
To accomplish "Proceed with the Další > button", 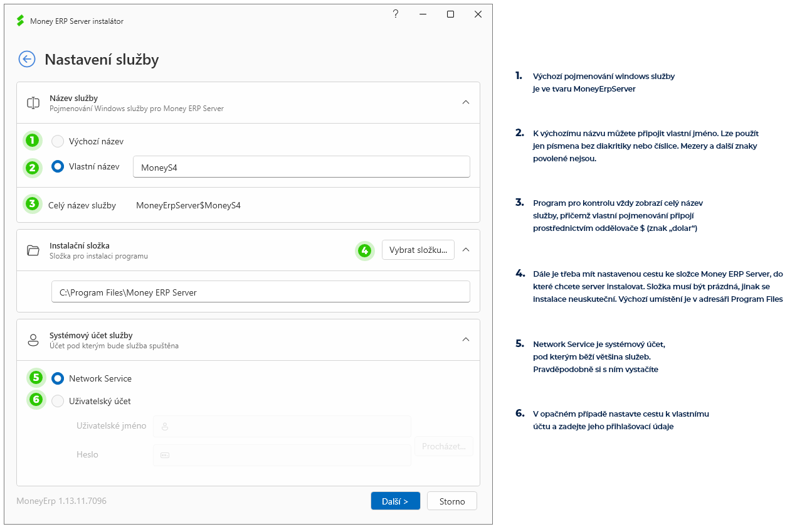I will click(x=395, y=501).
